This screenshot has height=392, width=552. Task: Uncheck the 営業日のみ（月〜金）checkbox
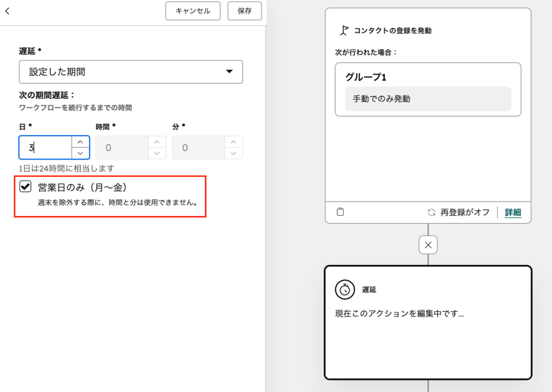click(25, 186)
